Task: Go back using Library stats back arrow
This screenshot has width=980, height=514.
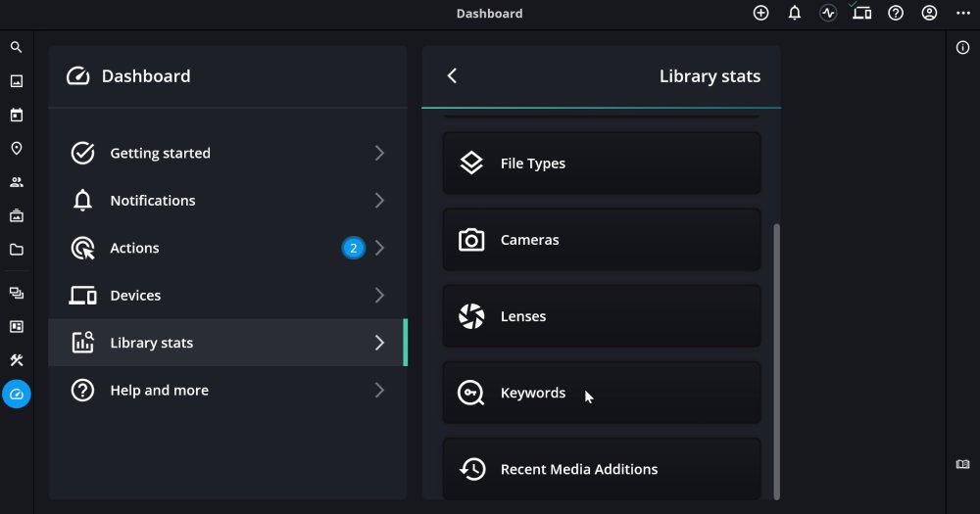Action: [452, 76]
